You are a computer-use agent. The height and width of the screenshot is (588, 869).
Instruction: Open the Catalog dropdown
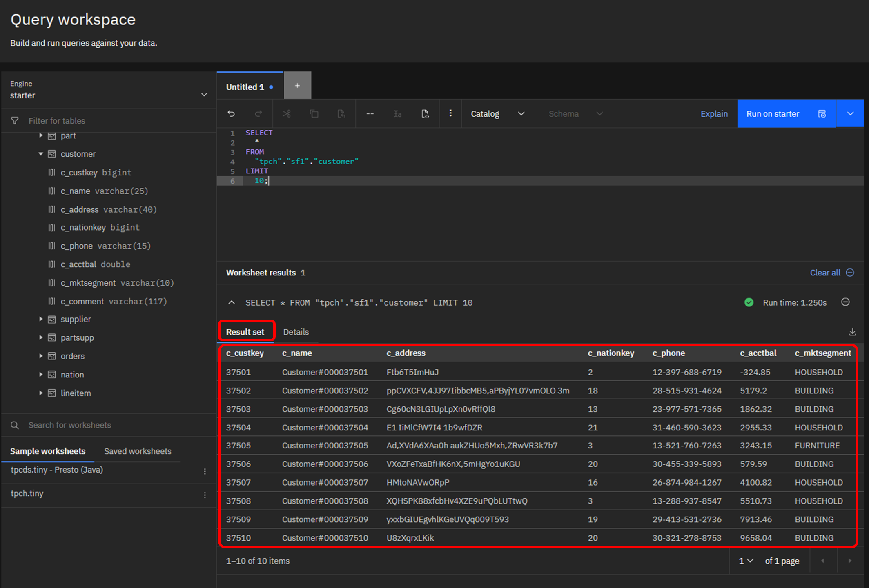[497, 114]
